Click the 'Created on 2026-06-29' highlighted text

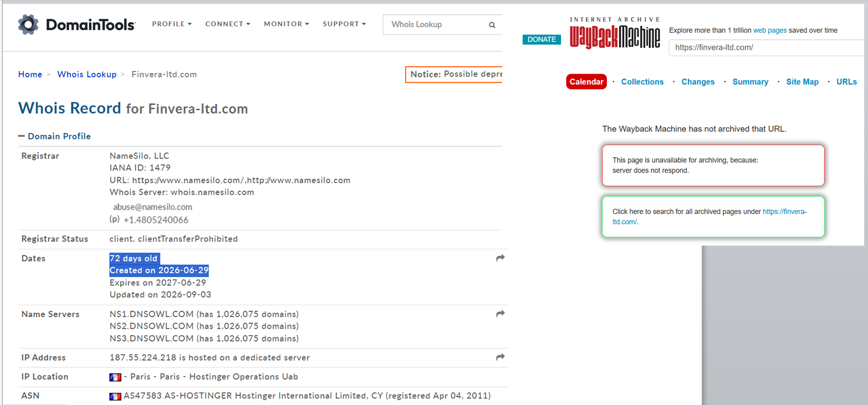pos(159,271)
